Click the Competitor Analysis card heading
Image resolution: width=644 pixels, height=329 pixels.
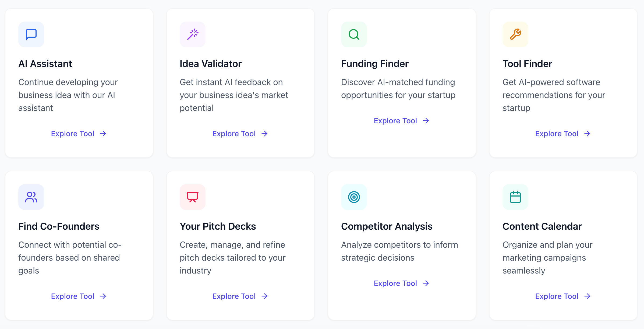click(x=387, y=226)
